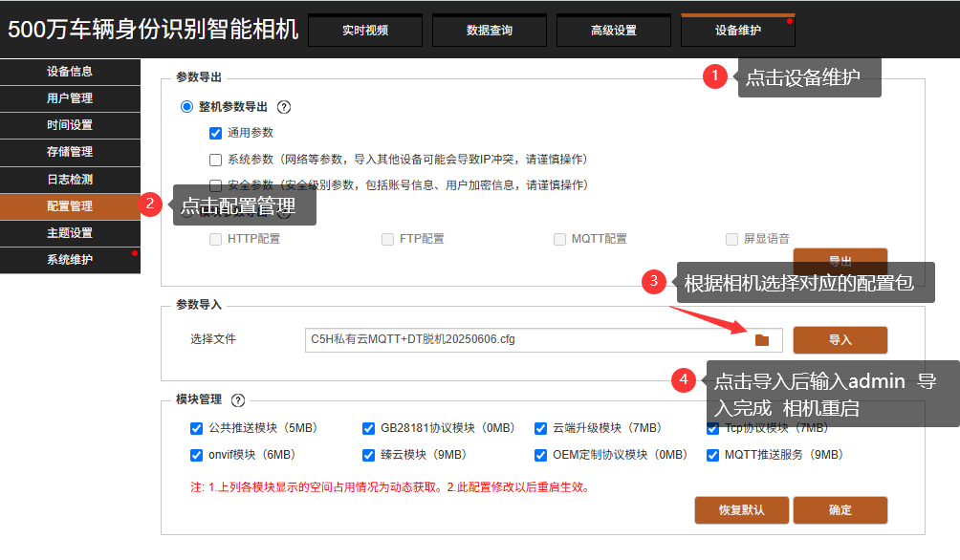
Task: Check 屏显语音 checkbox
Action: [x=731, y=239]
